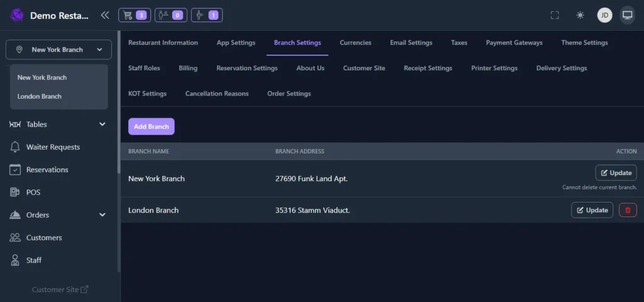Collapse the sidebar with the double-chevron icon
Viewport: 644px width, 302px height.
tap(104, 15)
